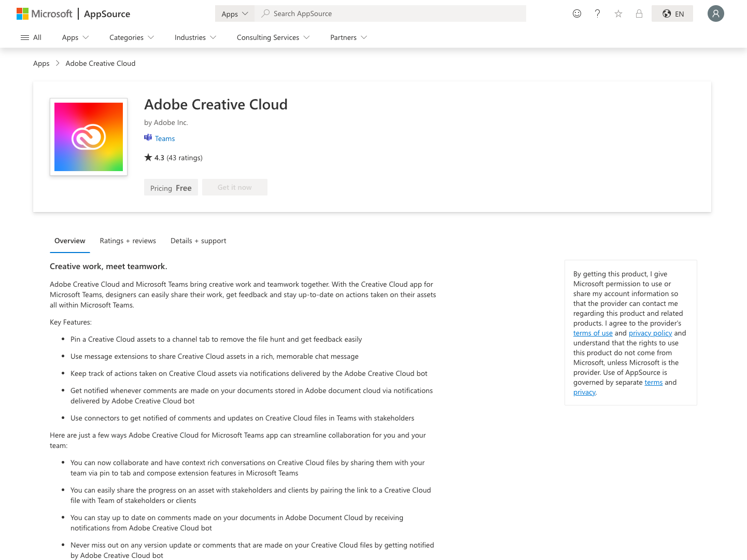The image size is (747, 560).
Task: Navigate back via the Apps breadcrumb
Action: point(41,63)
